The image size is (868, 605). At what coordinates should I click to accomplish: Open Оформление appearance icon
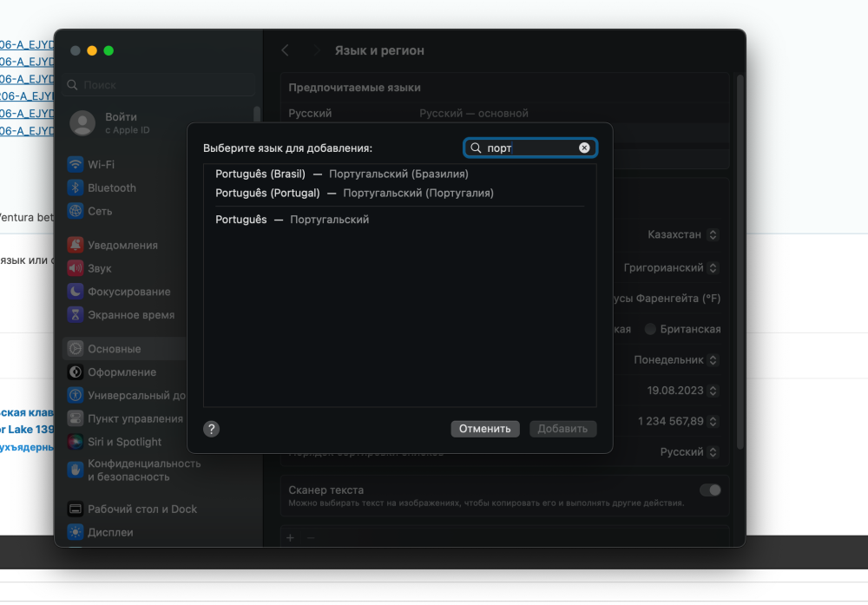(x=76, y=372)
